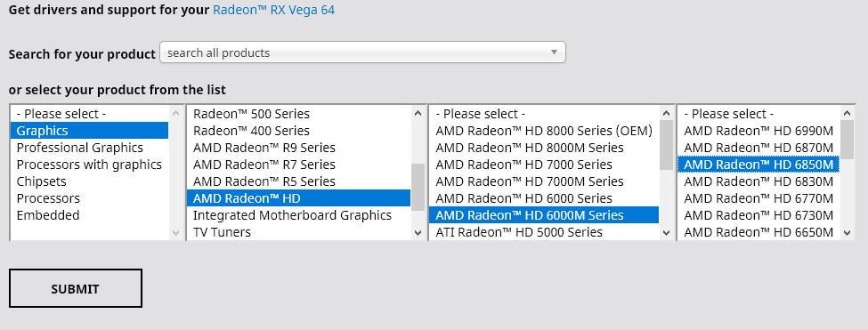This screenshot has width=868, height=330.
Task: Choose AMD Radeon HD 6770M model
Action: [x=758, y=198]
